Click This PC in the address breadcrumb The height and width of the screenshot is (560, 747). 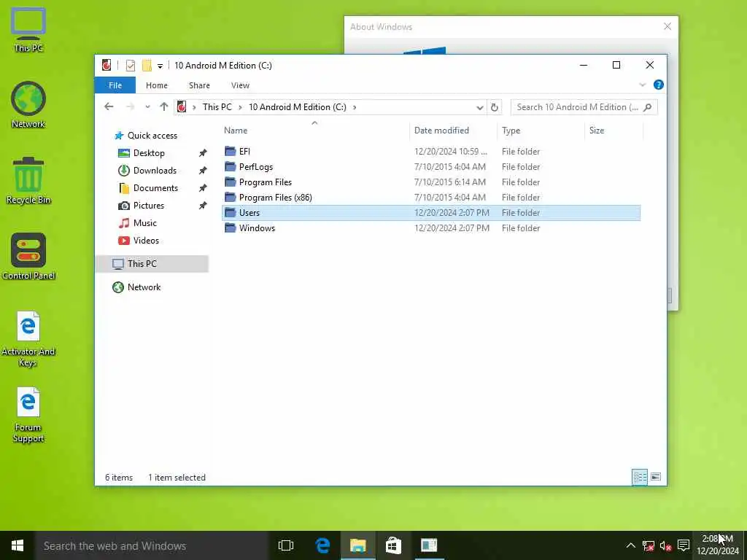pyautogui.click(x=217, y=106)
